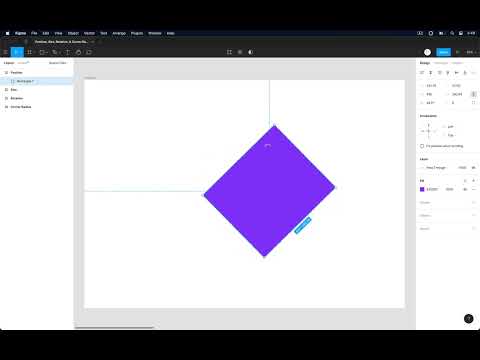Click the Rotation angle input field

point(432,103)
